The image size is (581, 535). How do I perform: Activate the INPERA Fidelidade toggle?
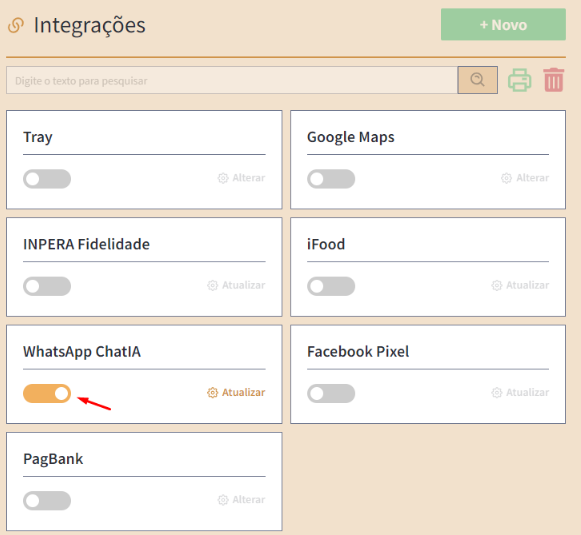[x=47, y=286]
